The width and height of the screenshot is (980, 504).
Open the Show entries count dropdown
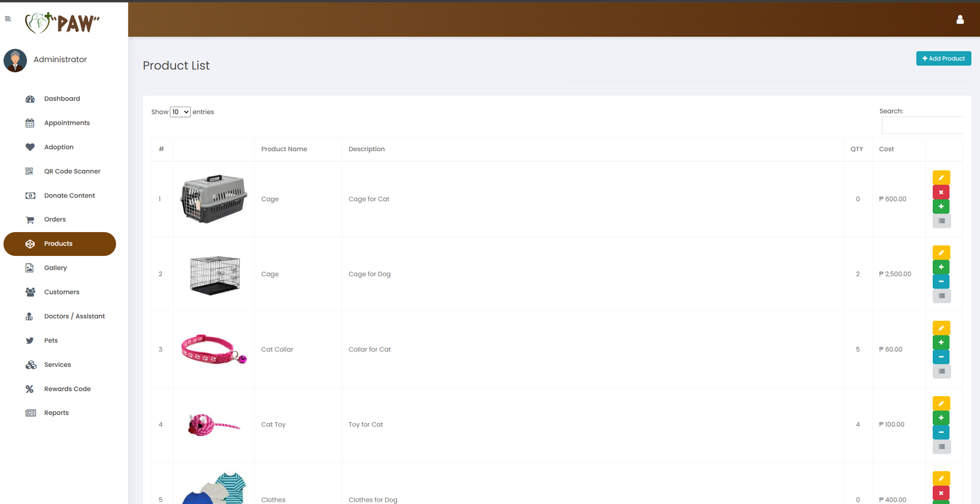coord(180,112)
